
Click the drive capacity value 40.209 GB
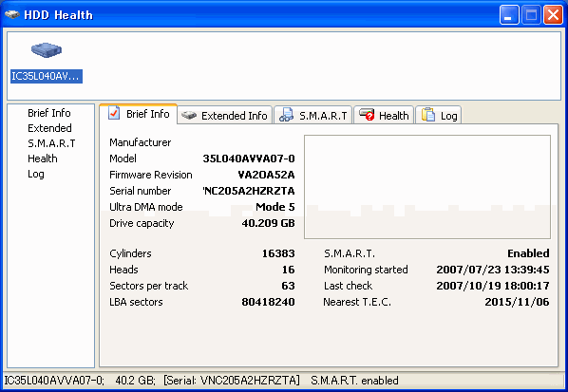point(269,223)
